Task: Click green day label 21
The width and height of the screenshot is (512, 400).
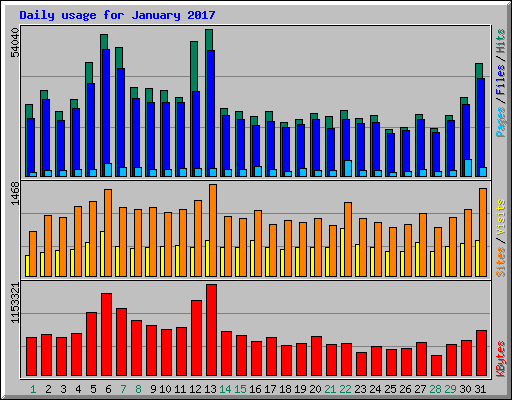Action: pyautogui.click(x=330, y=389)
